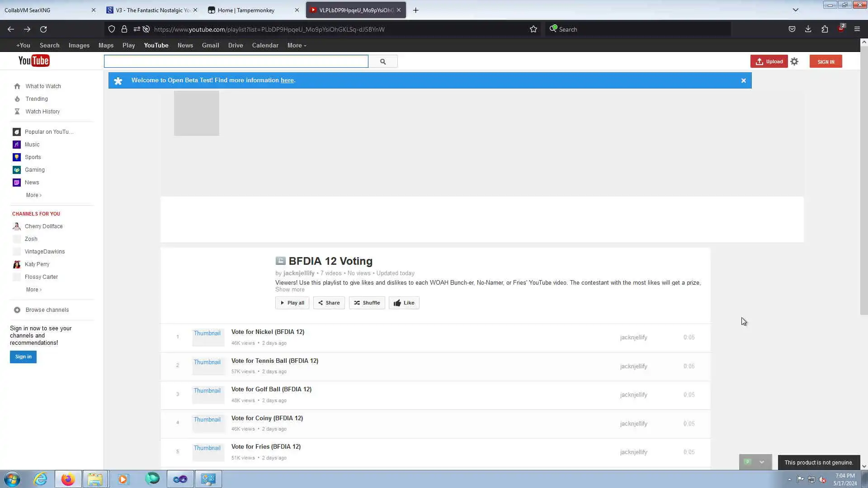
Task: Open Firefox from the Windows taskbar
Action: pos(68,479)
